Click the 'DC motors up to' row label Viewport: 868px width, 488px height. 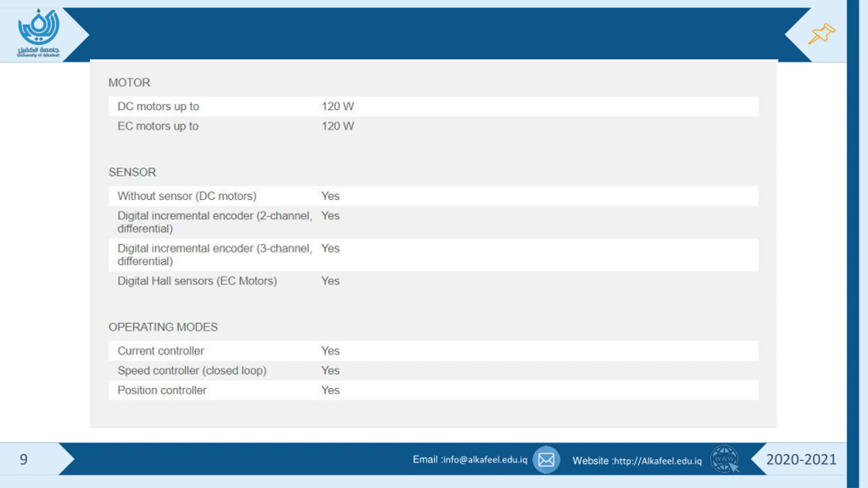point(158,106)
